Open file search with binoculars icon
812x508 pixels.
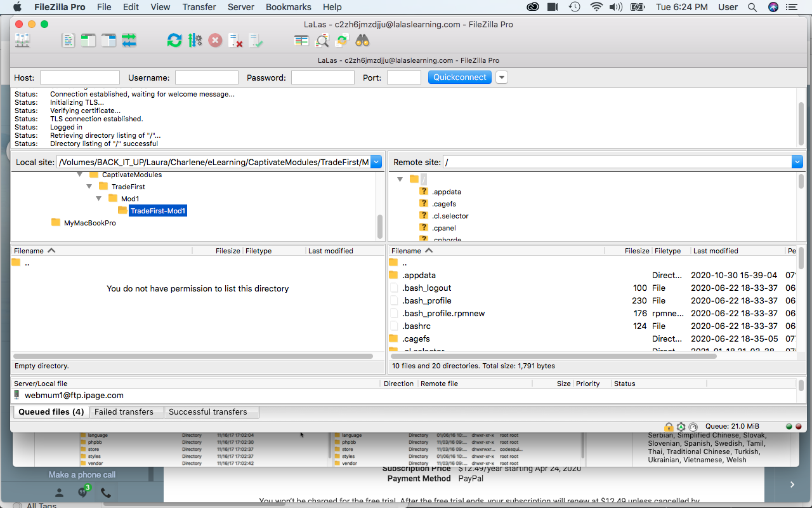pyautogui.click(x=362, y=41)
